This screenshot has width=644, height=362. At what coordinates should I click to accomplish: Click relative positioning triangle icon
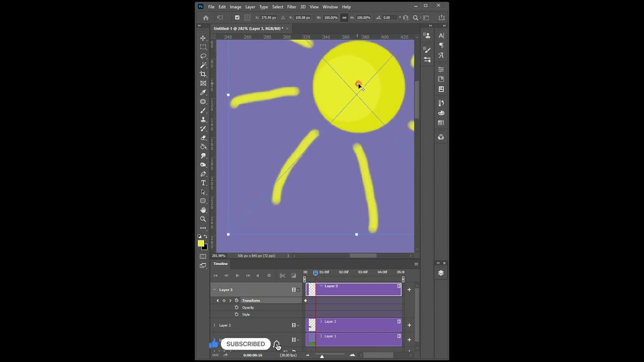point(283,18)
